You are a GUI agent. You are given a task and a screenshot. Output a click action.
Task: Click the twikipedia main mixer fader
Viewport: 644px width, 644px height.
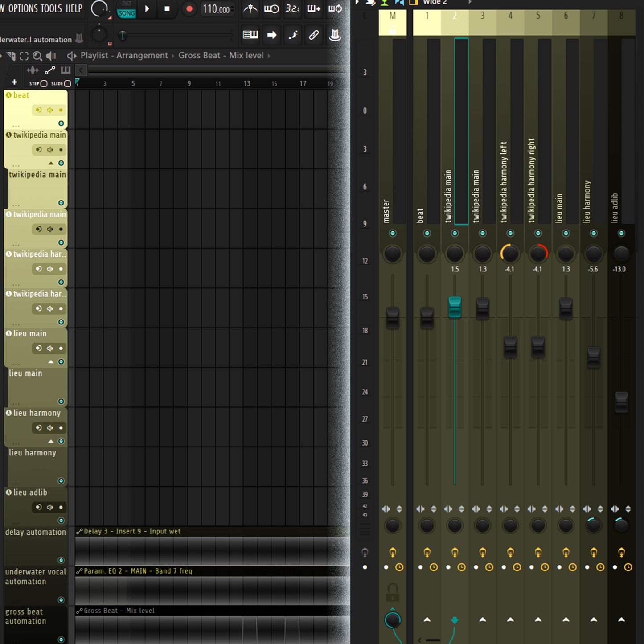click(455, 307)
